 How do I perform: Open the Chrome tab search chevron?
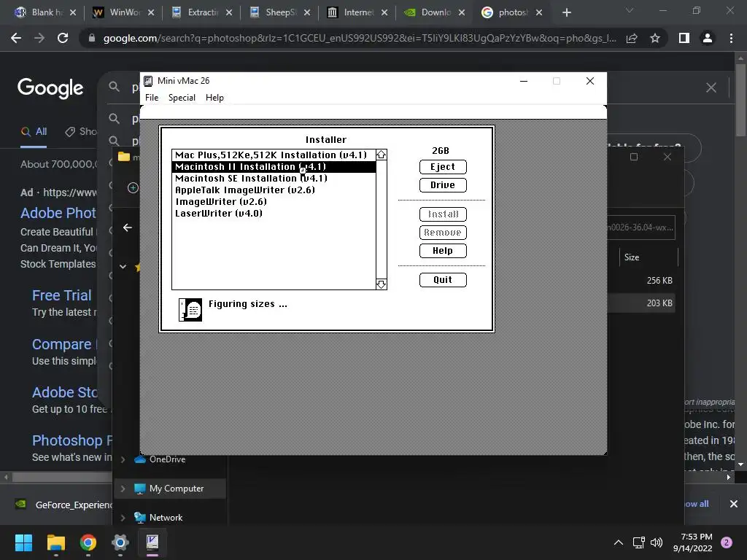click(630, 10)
